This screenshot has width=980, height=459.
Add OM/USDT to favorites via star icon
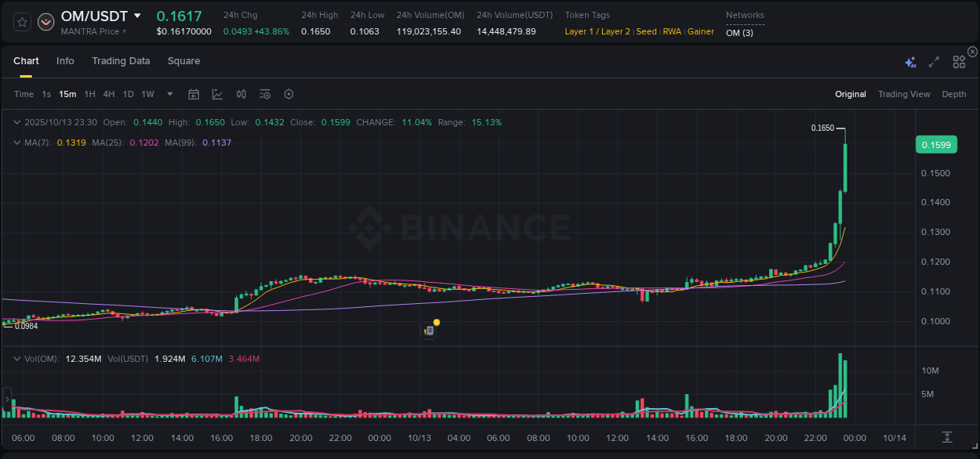[x=21, y=21]
